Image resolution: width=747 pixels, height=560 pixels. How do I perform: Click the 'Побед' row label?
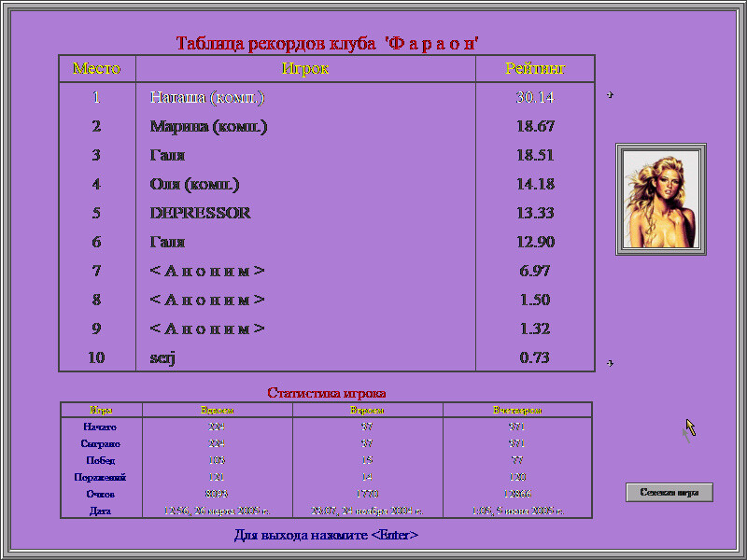[101, 460]
